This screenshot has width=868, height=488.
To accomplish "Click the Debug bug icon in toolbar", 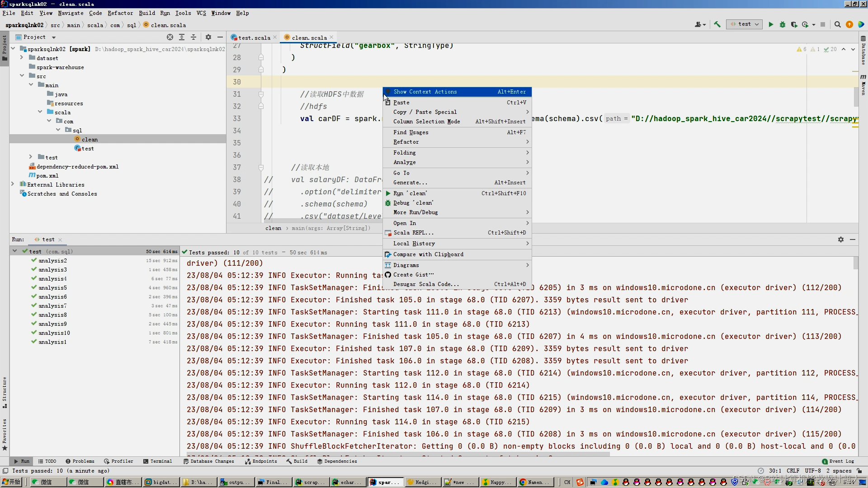I will pyautogui.click(x=783, y=24).
